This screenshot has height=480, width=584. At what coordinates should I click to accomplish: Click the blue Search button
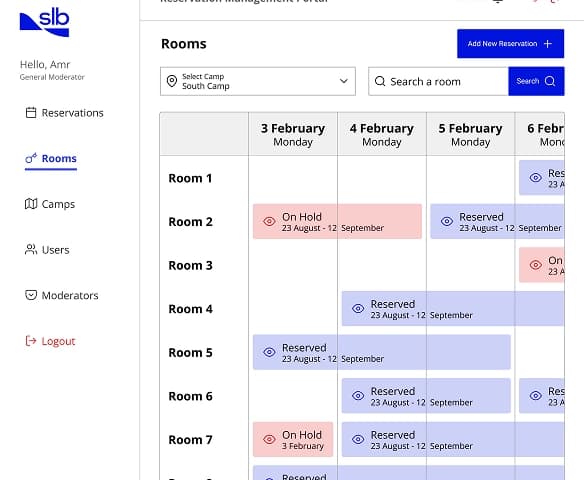[536, 81]
